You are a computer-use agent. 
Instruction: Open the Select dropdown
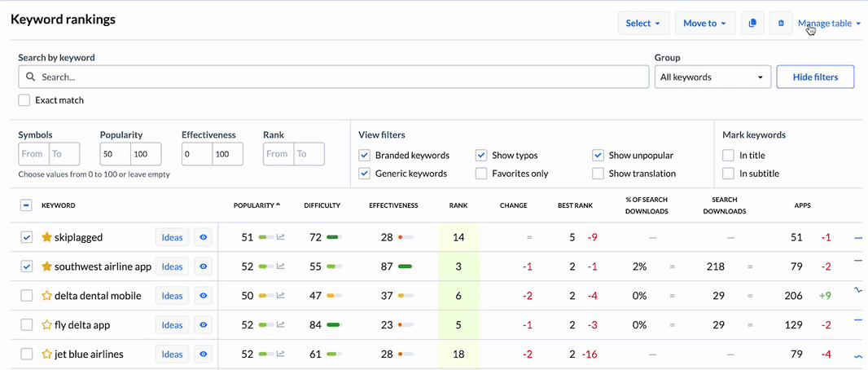pos(642,24)
